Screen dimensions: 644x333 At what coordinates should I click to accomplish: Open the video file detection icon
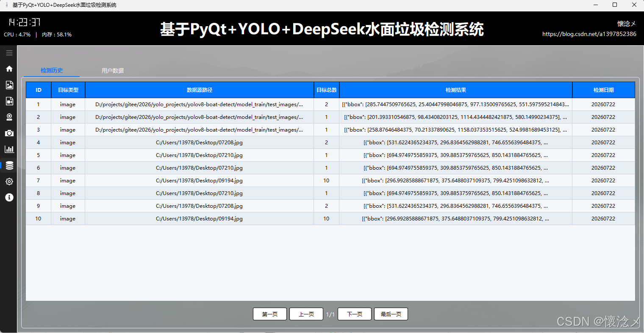point(9,101)
